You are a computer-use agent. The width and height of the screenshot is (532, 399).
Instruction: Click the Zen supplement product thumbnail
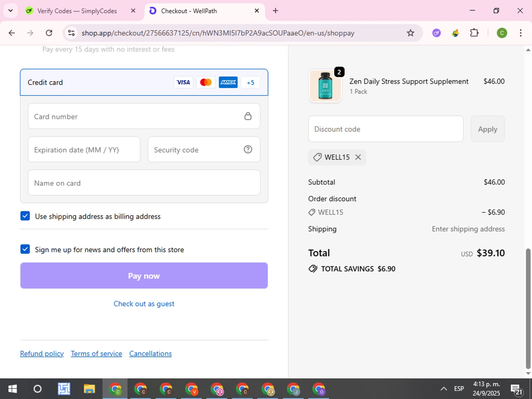325,86
